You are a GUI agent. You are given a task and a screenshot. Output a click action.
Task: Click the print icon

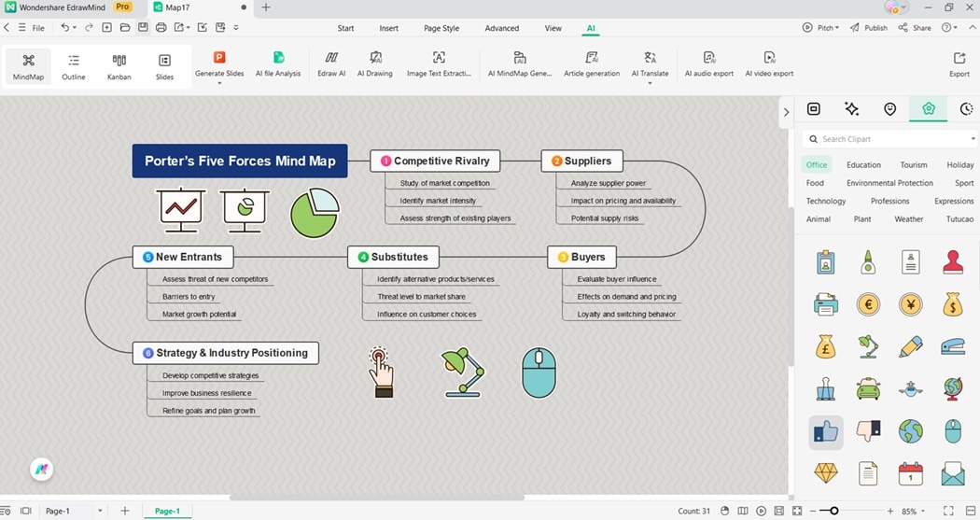click(161, 27)
